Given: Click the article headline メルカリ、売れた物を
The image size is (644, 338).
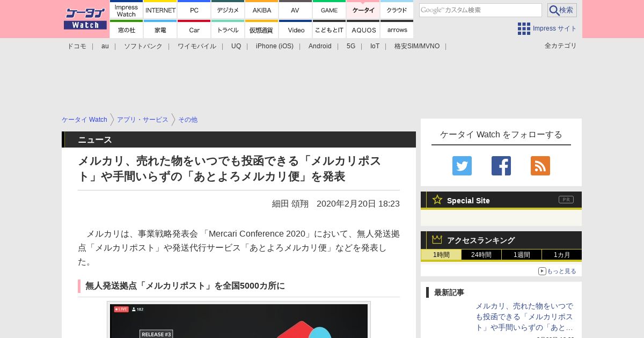Looking at the screenshot, I should 230,168.
